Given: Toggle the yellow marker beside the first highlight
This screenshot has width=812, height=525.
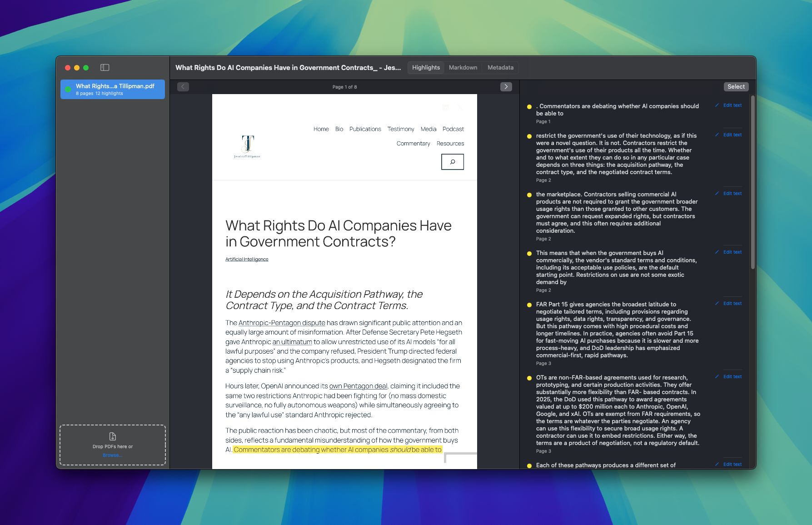Looking at the screenshot, I should click(528, 106).
